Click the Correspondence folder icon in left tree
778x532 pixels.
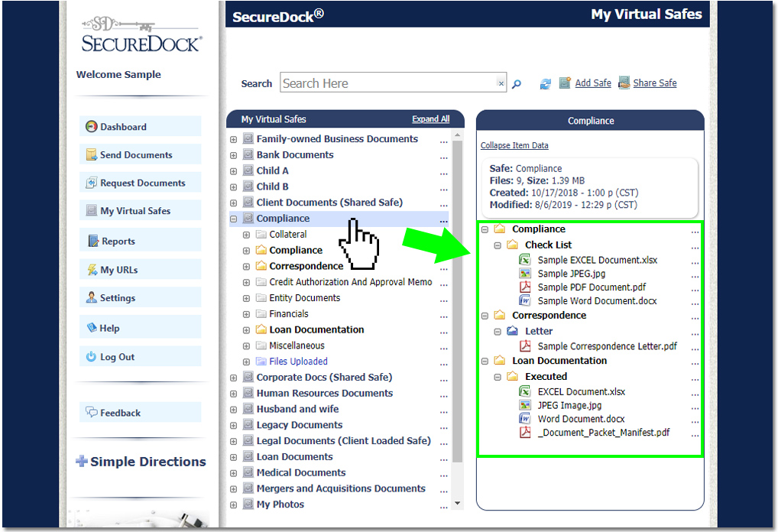[261, 265]
